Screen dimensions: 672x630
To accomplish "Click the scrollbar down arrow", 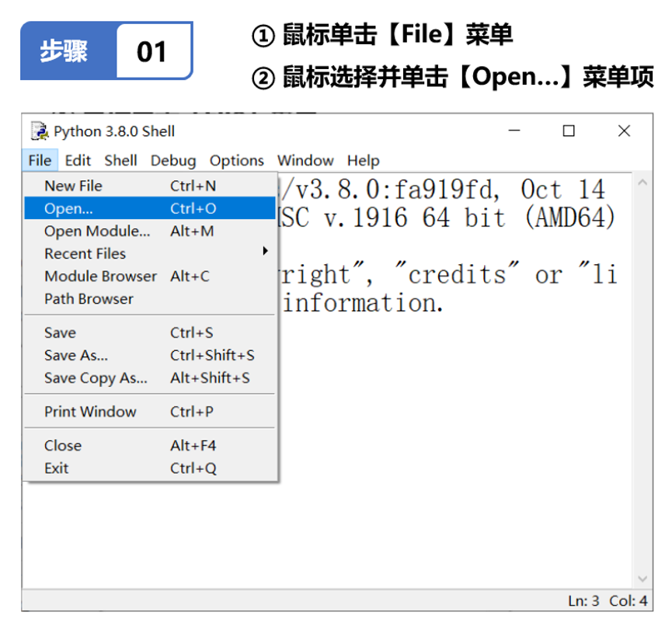I will [x=642, y=579].
